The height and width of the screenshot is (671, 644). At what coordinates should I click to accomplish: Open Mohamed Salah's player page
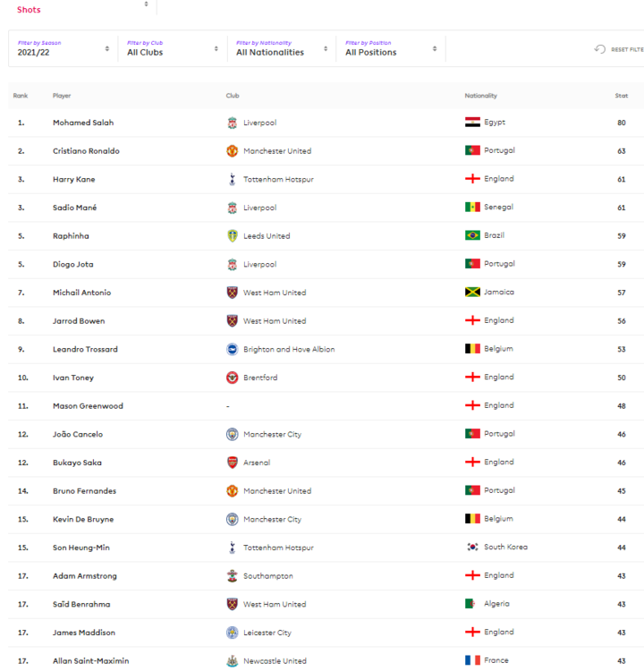(x=83, y=123)
